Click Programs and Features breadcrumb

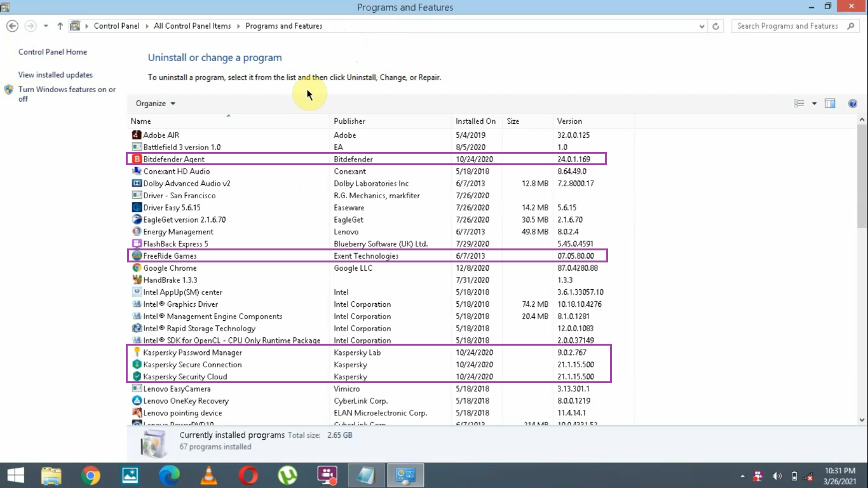click(x=284, y=26)
